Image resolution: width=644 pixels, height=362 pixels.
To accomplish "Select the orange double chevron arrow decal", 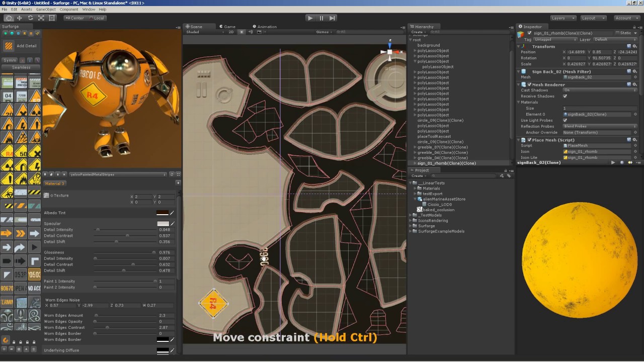I will (x=21, y=233).
